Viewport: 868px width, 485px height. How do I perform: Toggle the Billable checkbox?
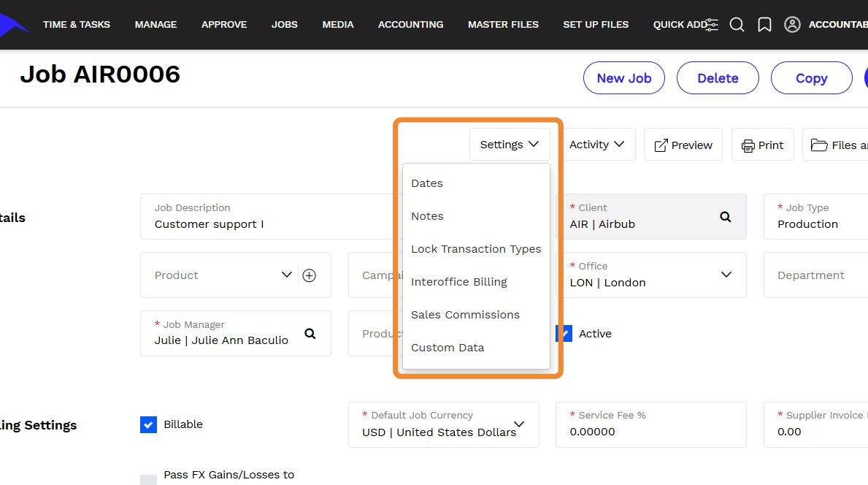click(x=148, y=424)
